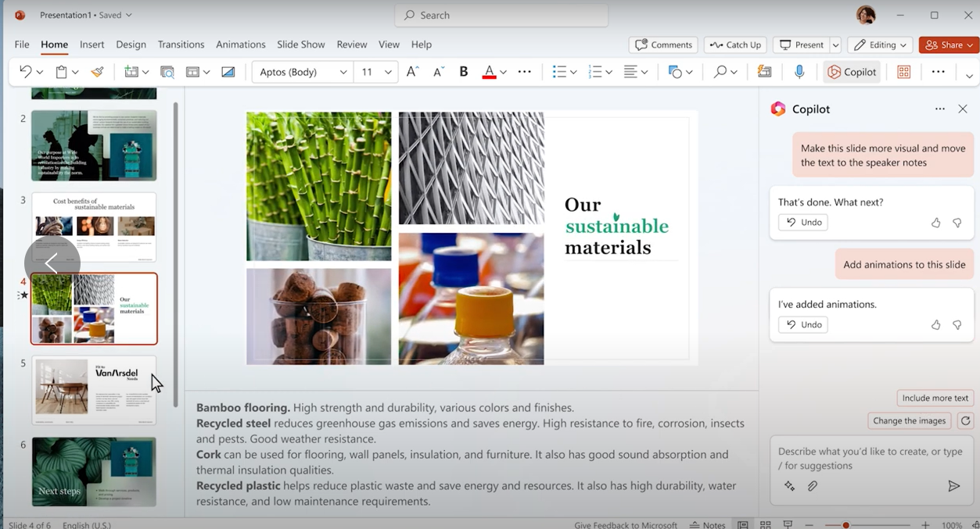
Task: Open the font size 11 dropdown
Action: (x=375, y=72)
